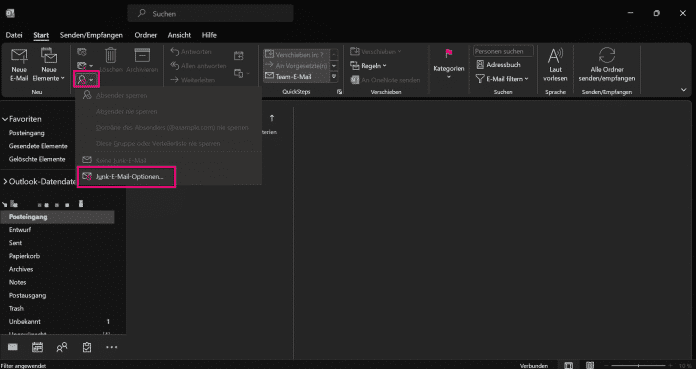Select Gelöschte Elemente folder

(x=37, y=159)
